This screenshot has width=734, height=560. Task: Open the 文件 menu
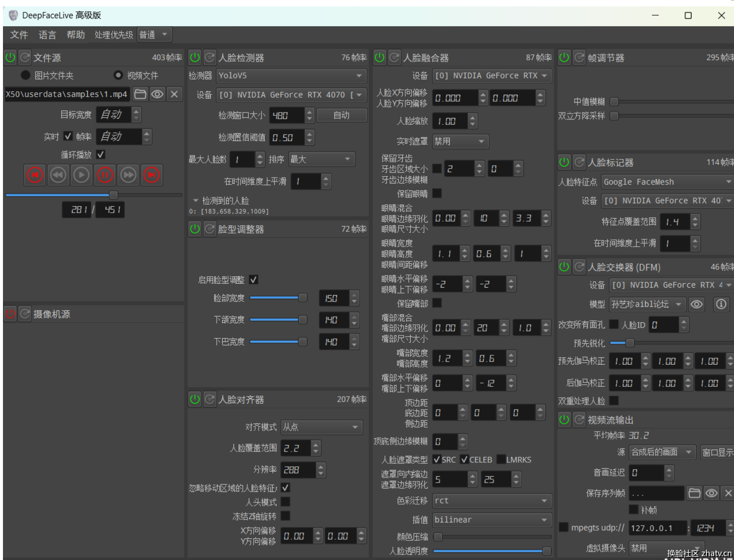(x=19, y=35)
